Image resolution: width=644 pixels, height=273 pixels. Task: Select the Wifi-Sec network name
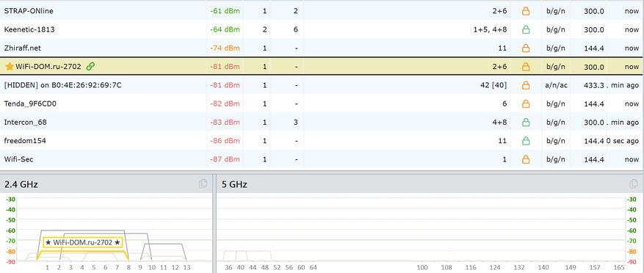pos(18,159)
